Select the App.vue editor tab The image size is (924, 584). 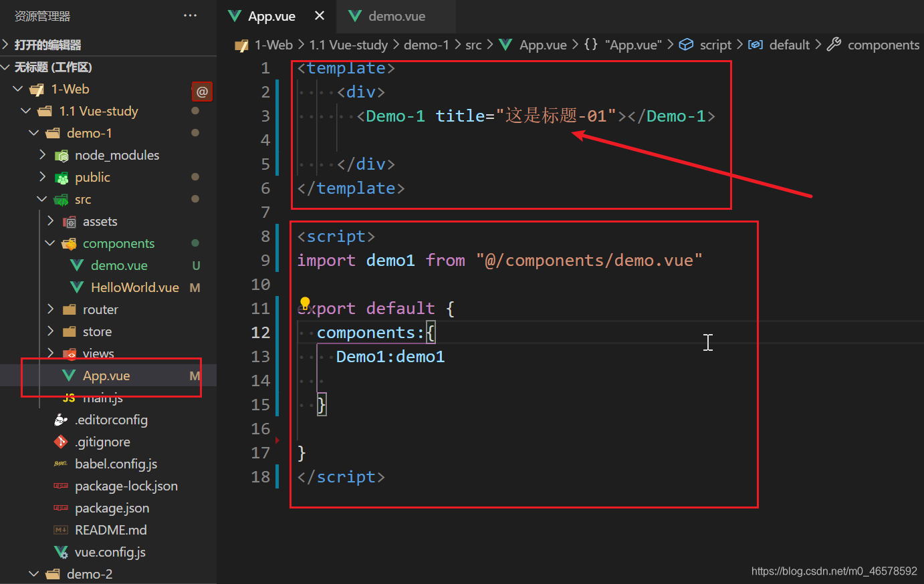(x=271, y=16)
